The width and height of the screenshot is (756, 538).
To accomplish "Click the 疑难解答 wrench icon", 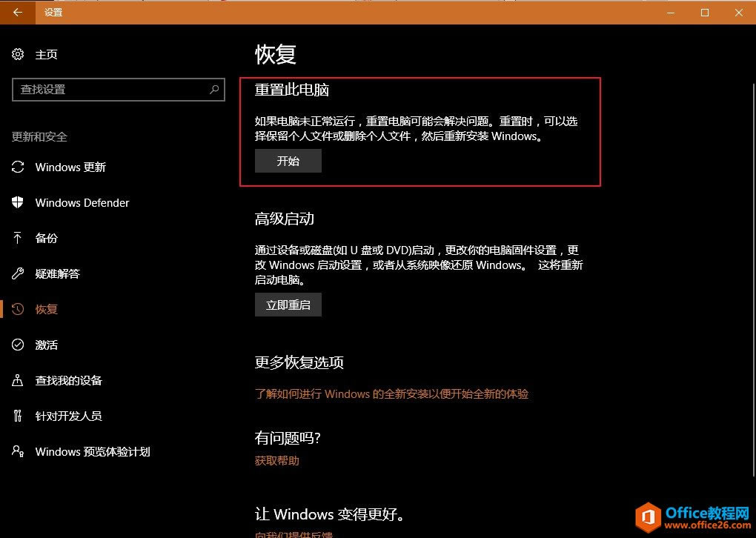I will 18,273.
